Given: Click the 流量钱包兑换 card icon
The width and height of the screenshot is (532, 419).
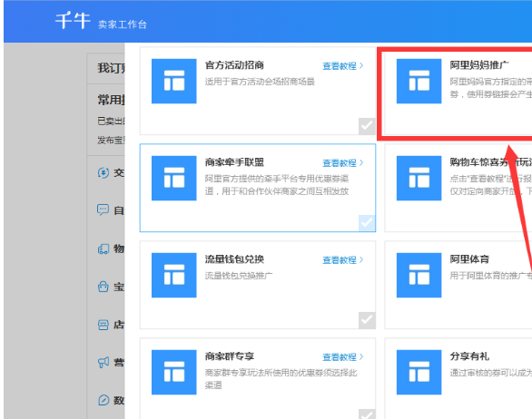Looking at the screenshot, I should pyautogui.click(x=173, y=275).
